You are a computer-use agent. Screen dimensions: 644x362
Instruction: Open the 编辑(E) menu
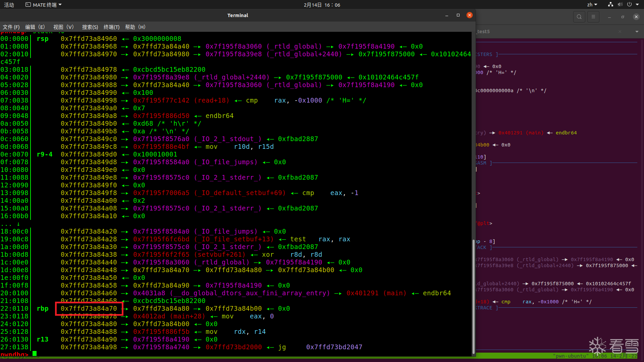click(35, 27)
